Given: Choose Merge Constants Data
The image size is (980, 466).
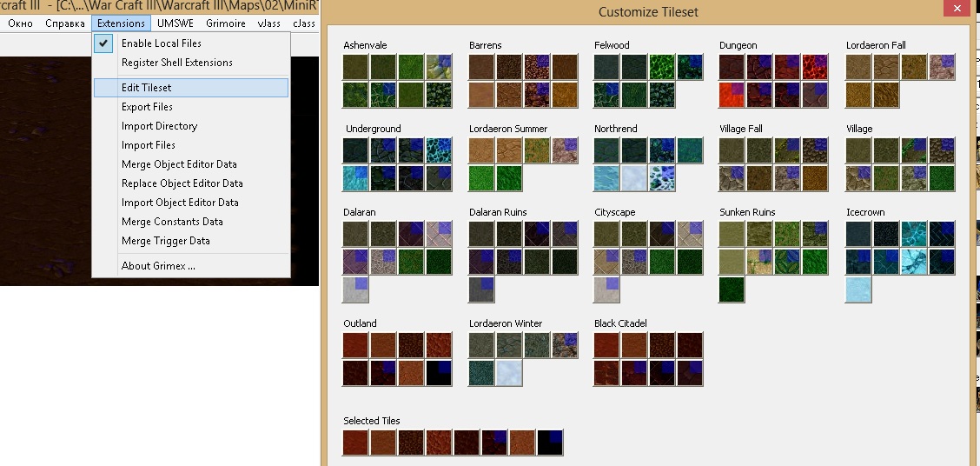Looking at the screenshot, I should [x=191, y=222].
